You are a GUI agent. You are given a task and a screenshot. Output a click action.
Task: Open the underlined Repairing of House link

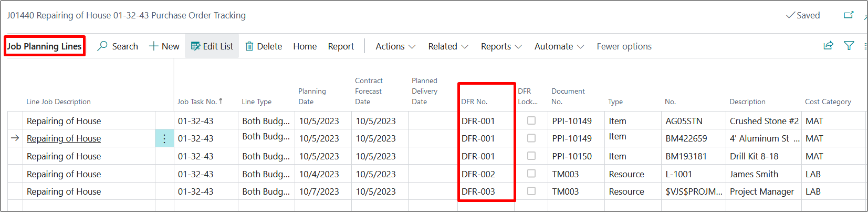64,138
